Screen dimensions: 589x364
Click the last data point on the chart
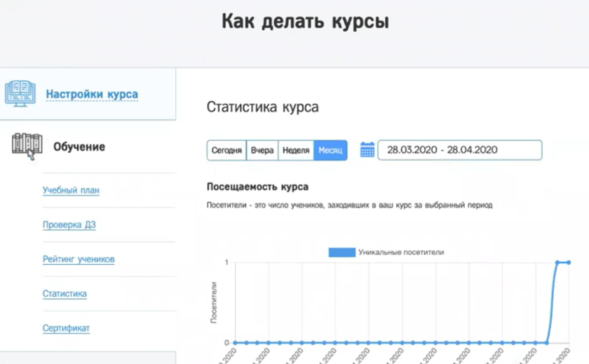click(x=569, y=262)
